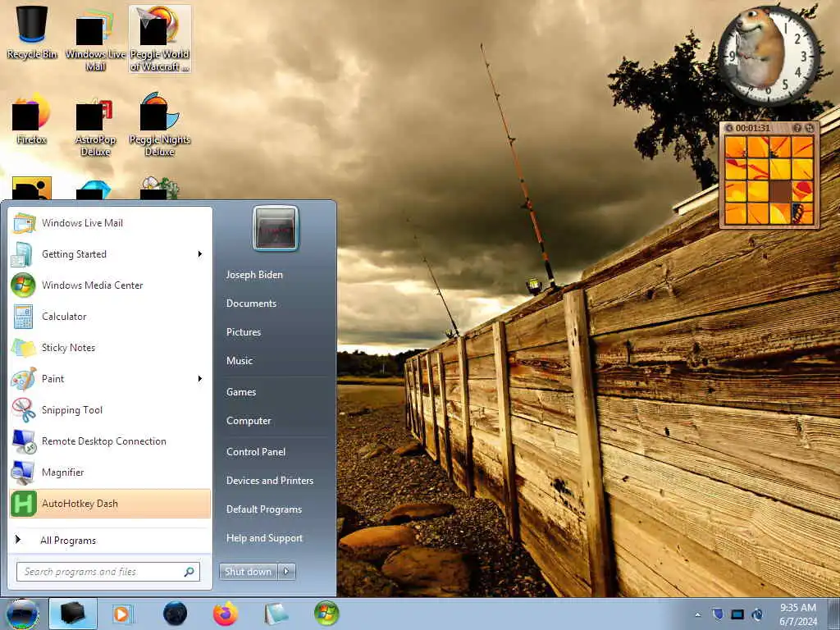840x630 pixels.
Task: Expand the Getting Started jump list arrow
Action: (200, 254)
